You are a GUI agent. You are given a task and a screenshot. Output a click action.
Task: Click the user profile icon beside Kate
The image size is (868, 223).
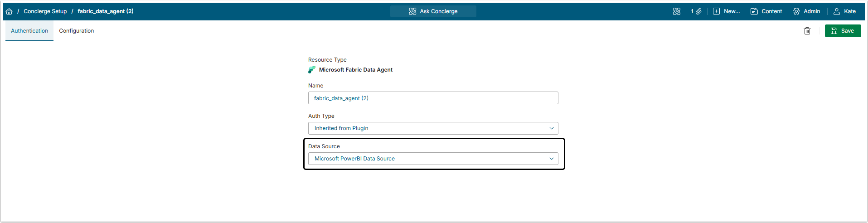coord(837,11)
